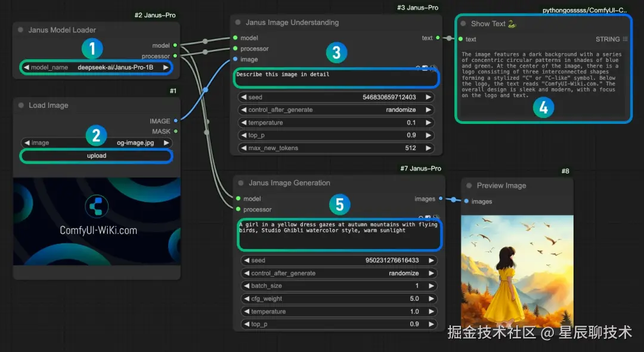
Task: Increase batch_size 1 with right arrow
Action: pyautogui.click(x=431, y=285)
